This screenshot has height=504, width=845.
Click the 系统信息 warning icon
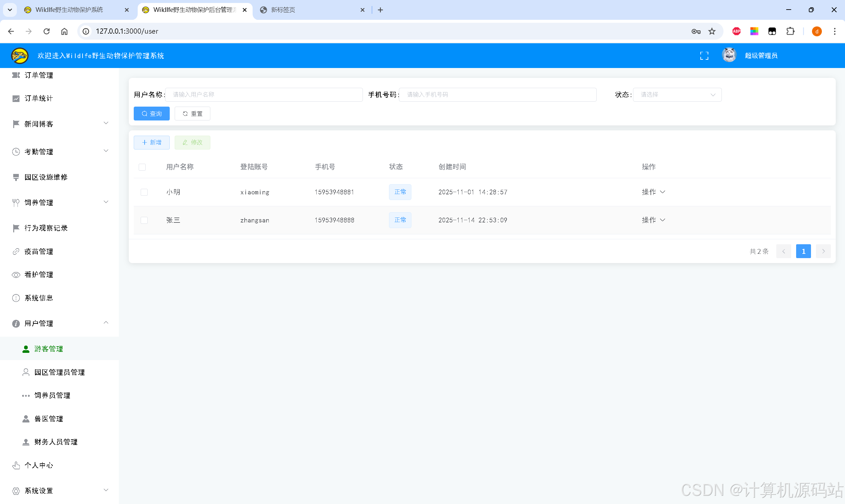click(x=16, y=298)
